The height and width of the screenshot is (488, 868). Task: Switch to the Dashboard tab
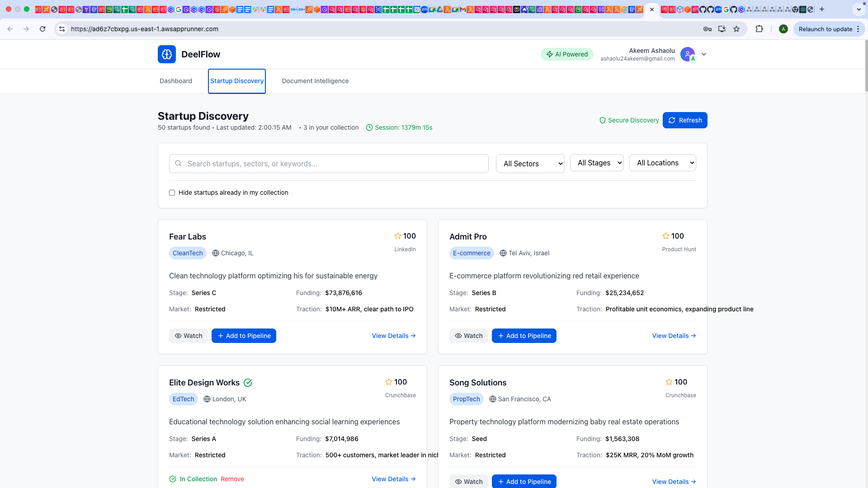coord(176,81)
